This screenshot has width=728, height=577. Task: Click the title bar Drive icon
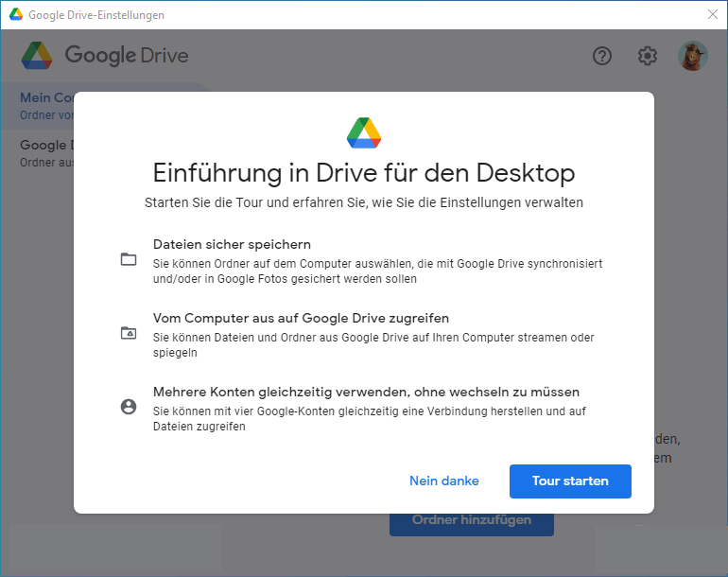16,14
